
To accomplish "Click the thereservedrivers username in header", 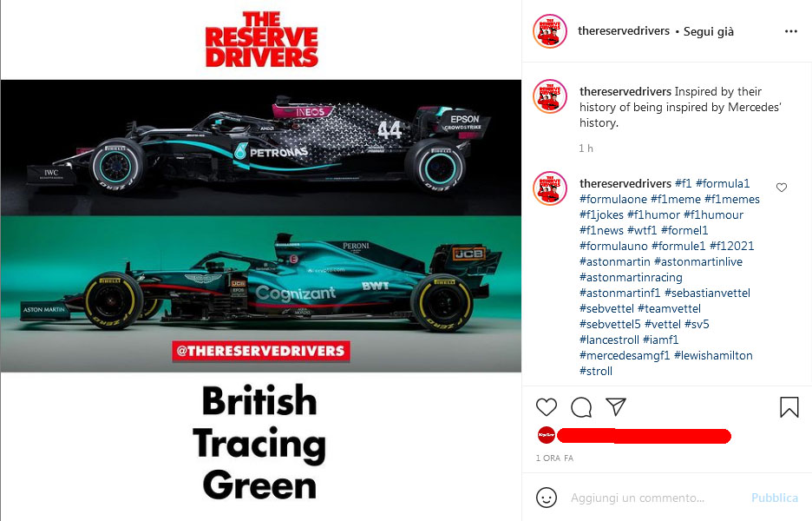I will point(624,31).
